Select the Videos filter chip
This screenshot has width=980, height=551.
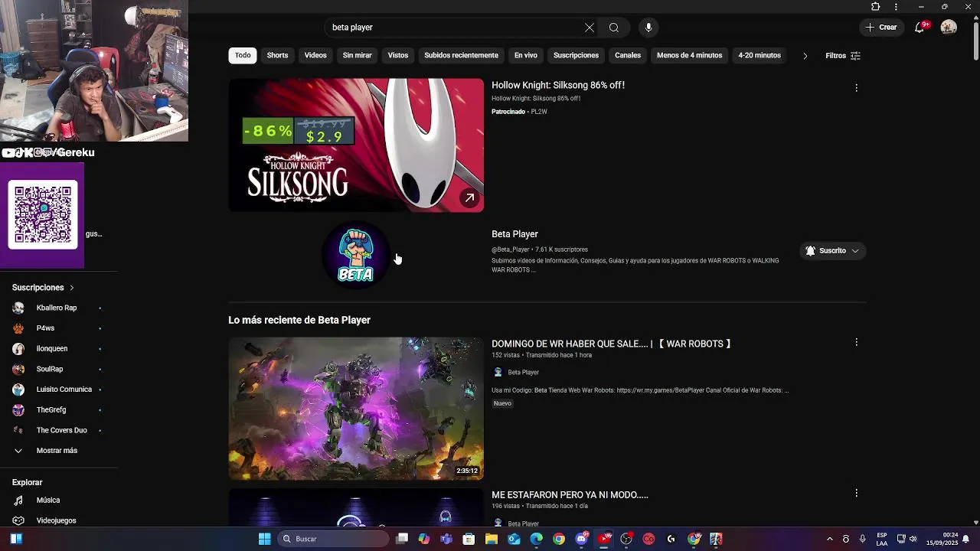click(x=315, y=56)
